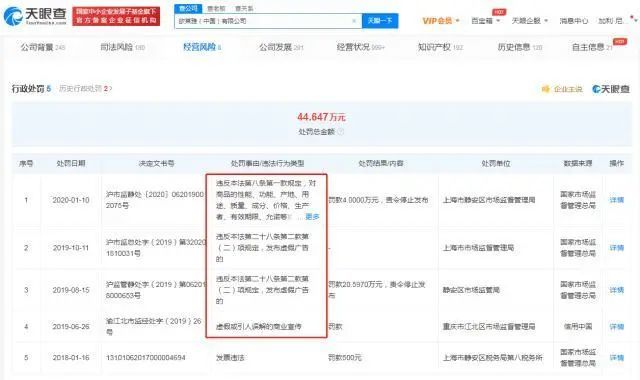Switch to the 经营状况 tab
This screenshot has height=380, width=640.
[x=360, y=47]
